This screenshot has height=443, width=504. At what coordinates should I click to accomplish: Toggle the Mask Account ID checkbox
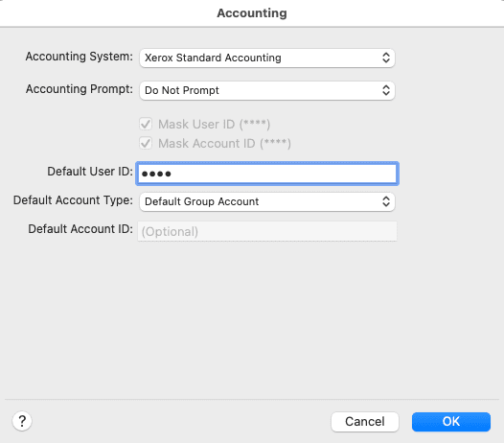pyautogui.click(x=146, y=143)
